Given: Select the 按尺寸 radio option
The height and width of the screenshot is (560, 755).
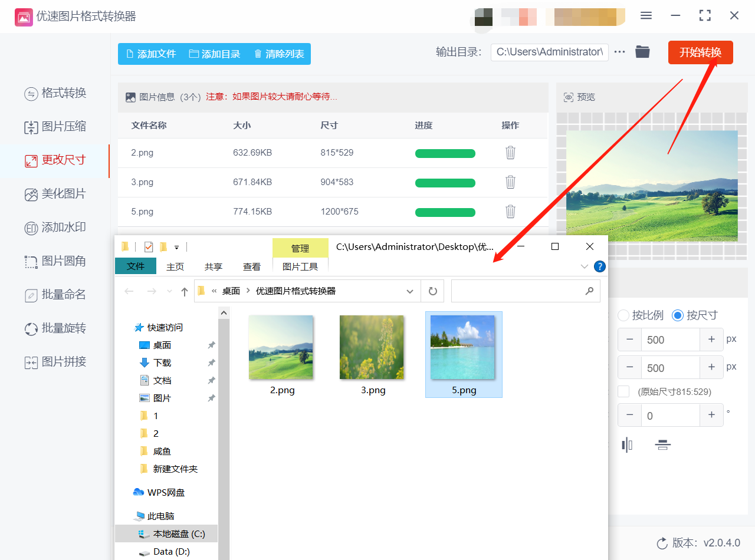Looking at the screenshot, I should (678, 315).
